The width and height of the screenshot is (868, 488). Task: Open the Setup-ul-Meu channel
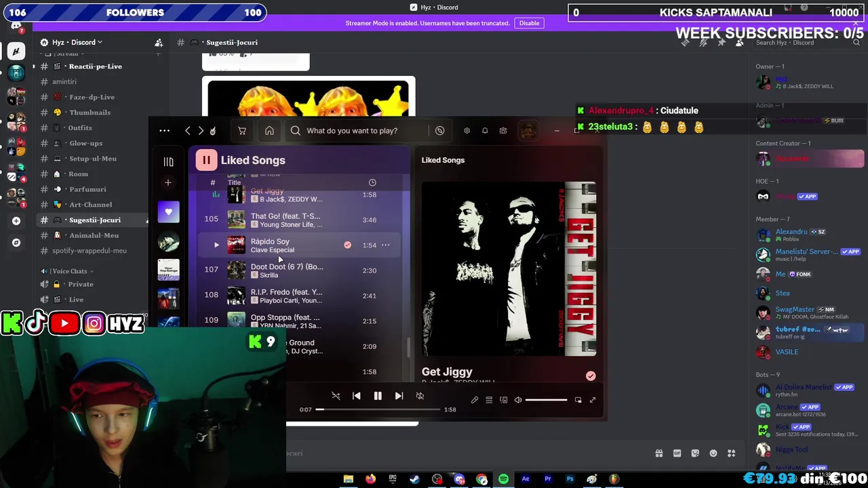[92, 159]
